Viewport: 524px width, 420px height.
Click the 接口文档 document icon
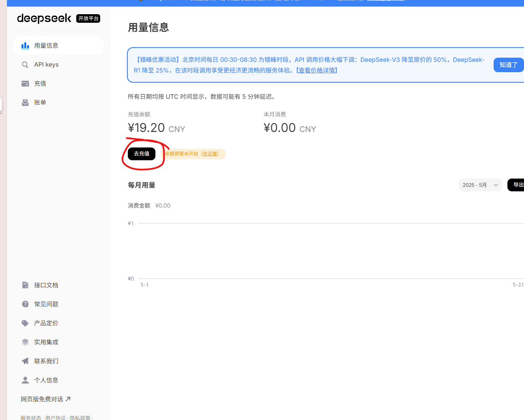25,285
